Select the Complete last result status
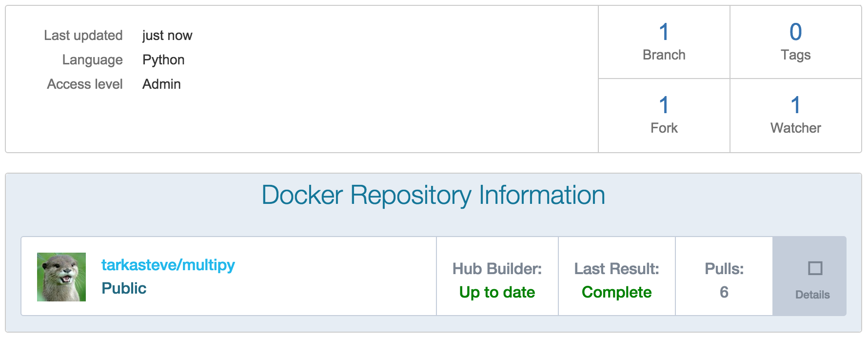 click(616, 292)
